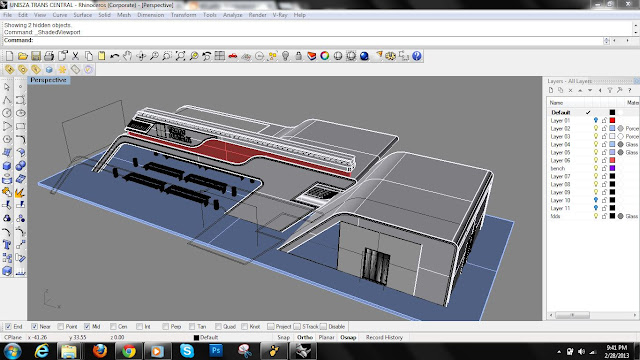Click the light bulb hide icon
640x360 pixels.
point(285,56)
